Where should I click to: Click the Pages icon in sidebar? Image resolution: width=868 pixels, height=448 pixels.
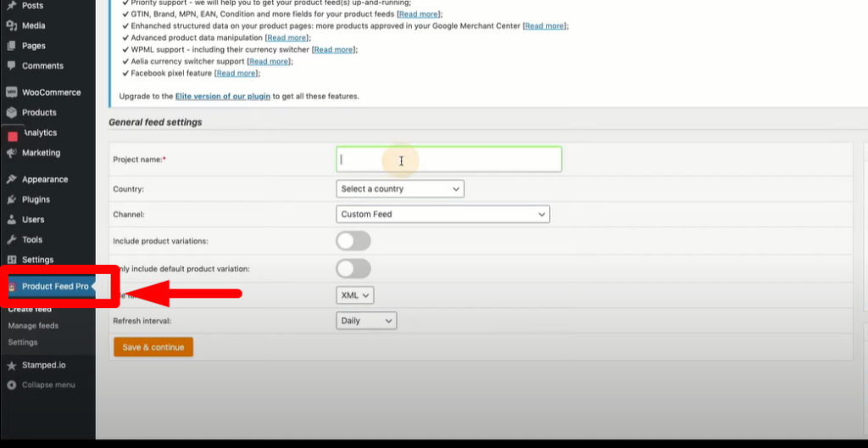click(x=11, y=46)
